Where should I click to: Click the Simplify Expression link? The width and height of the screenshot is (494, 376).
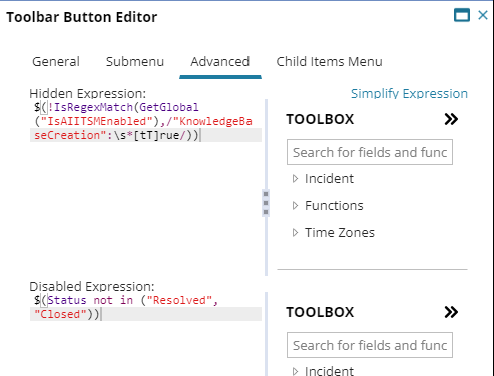click(x=409, y=94)
